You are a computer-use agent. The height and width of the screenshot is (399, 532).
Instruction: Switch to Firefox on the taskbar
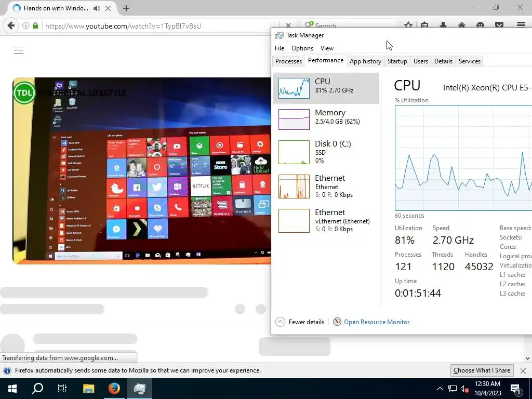click(114, 389)
